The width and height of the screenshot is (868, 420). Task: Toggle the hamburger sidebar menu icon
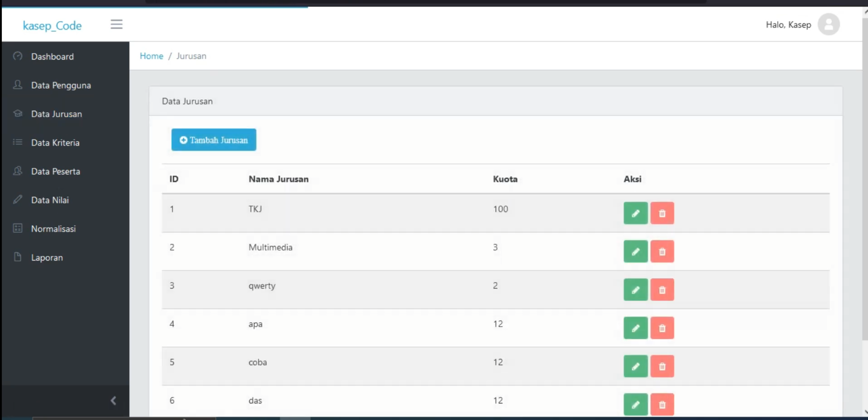(116, 24)
